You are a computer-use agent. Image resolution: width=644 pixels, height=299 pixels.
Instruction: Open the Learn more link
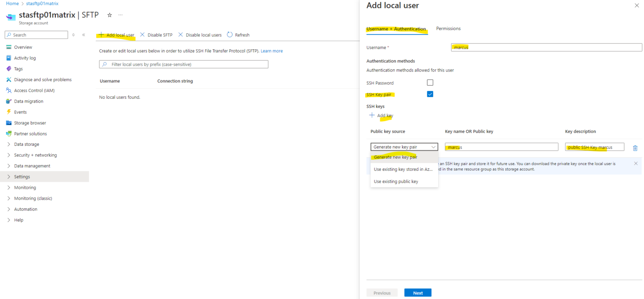(x=272, y=51)
